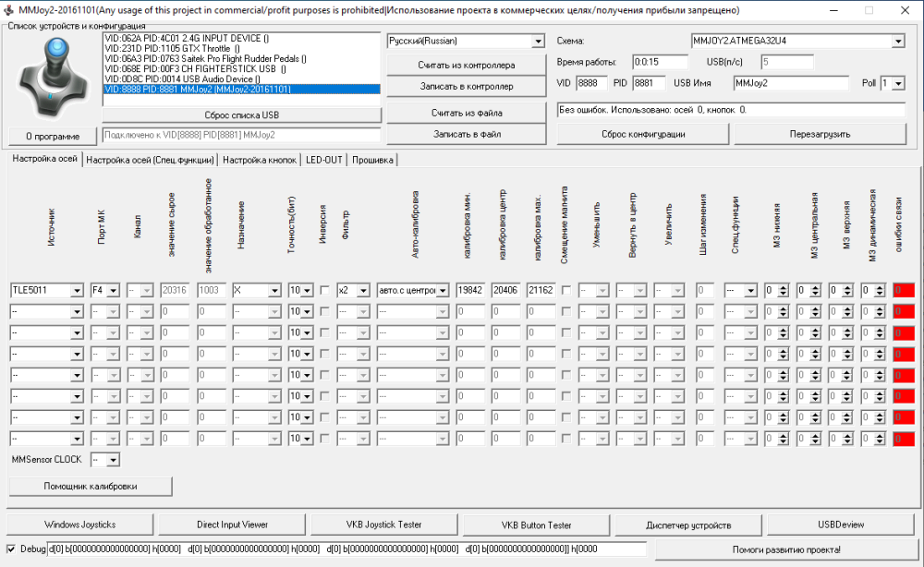
Task: Select the Saitek Pro Flight Rudder Pedals device
Action: pos(205,58)
